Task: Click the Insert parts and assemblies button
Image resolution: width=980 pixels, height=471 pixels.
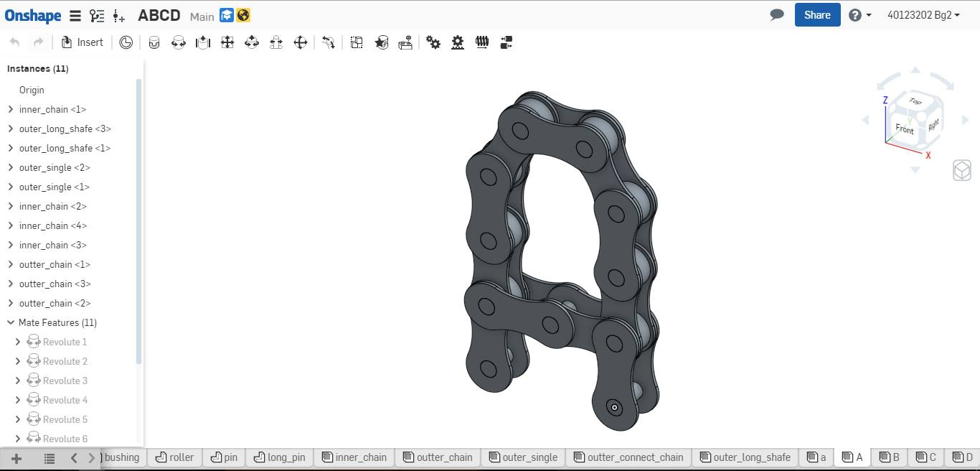Action: (83, 42)
